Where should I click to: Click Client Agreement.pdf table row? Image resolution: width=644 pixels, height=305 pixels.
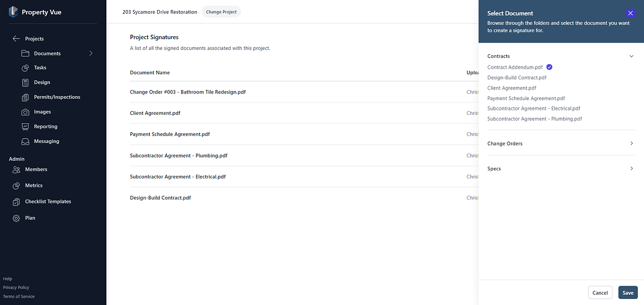click(304, 113)
